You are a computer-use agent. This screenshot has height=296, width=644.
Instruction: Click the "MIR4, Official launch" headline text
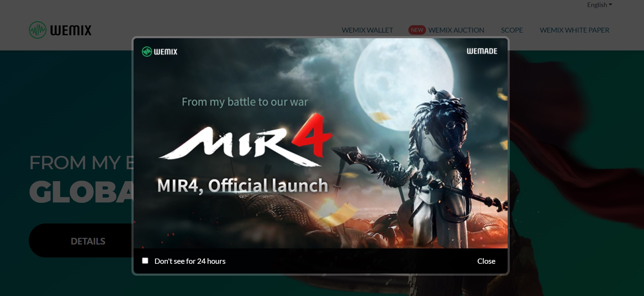pos(243,185)
